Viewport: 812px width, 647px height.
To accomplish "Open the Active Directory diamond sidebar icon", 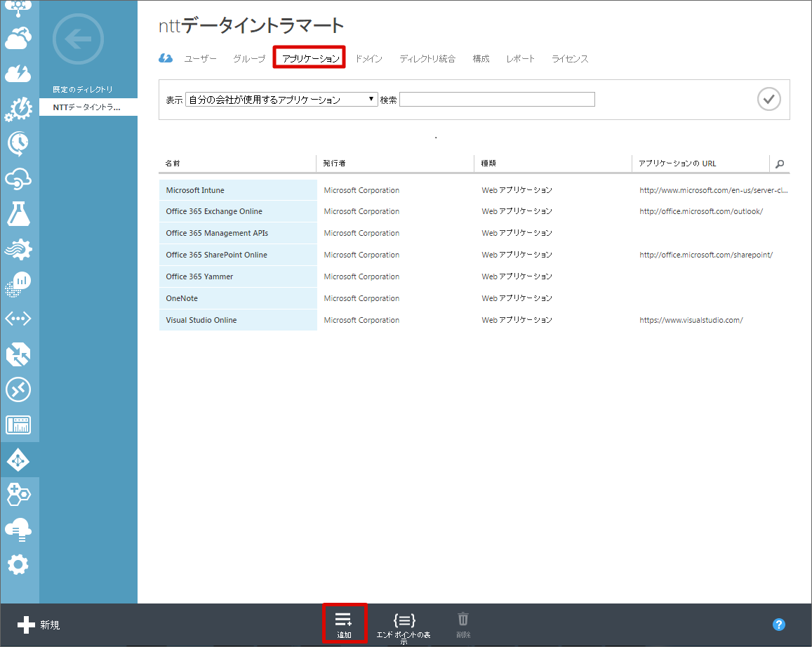I will click(18, 460).
